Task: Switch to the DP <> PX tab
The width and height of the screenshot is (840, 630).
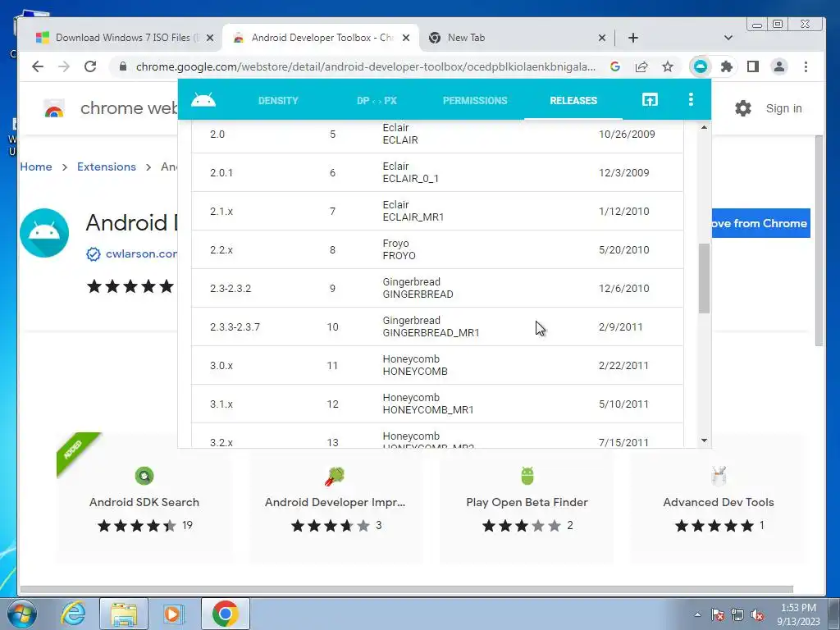Action: click(x=377, y=100)
